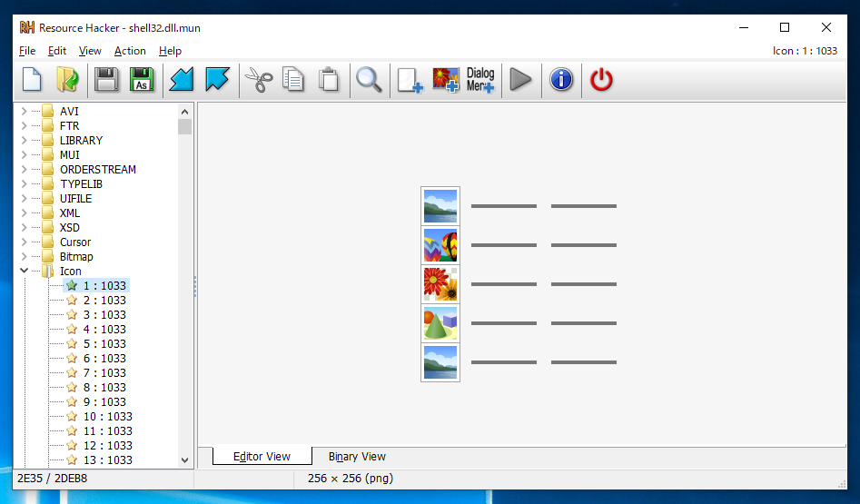Open the Edit menu
Screen dimensions: 860x504
57,51
